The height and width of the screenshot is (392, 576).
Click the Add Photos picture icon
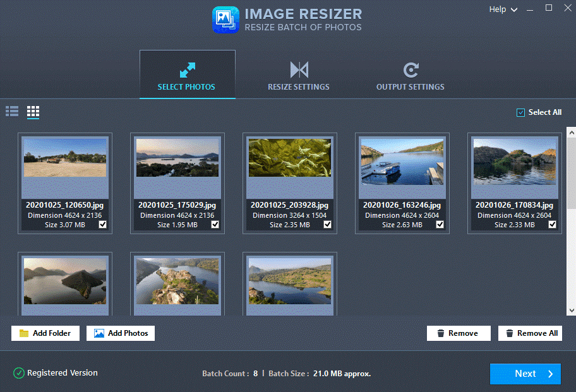pyautogui.click(x=100, y=333)
